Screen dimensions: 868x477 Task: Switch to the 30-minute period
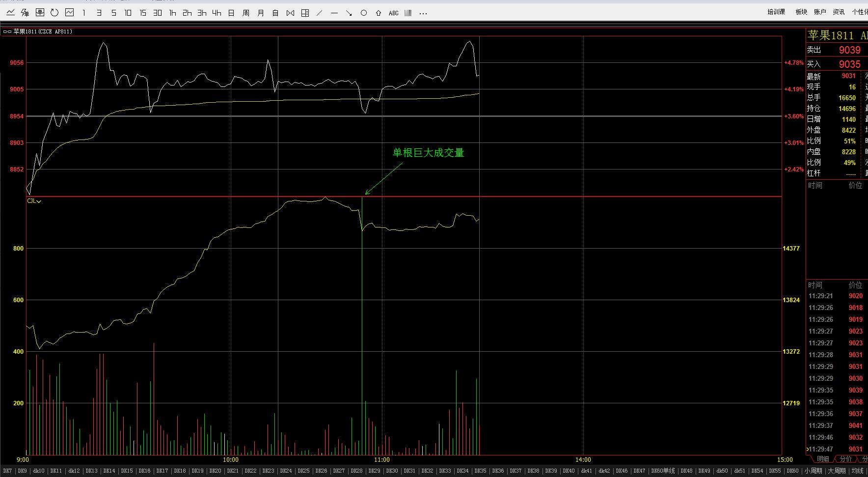click(158, 13)
